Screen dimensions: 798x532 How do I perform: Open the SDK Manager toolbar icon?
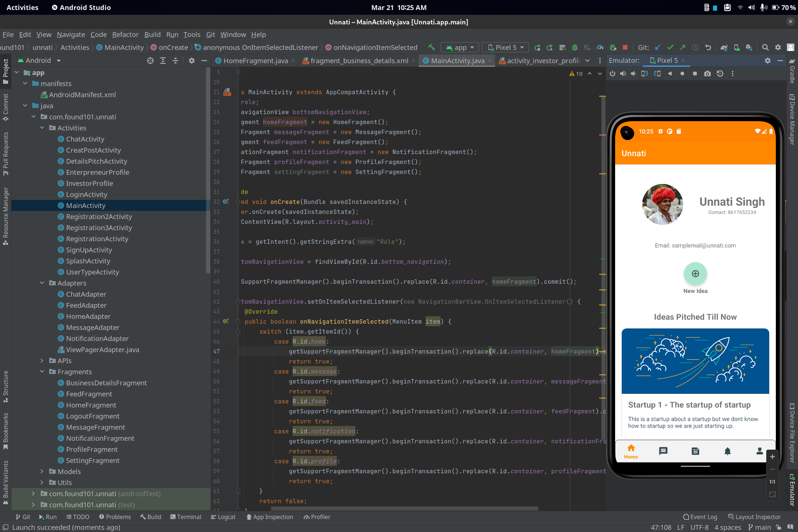[749, 47]
